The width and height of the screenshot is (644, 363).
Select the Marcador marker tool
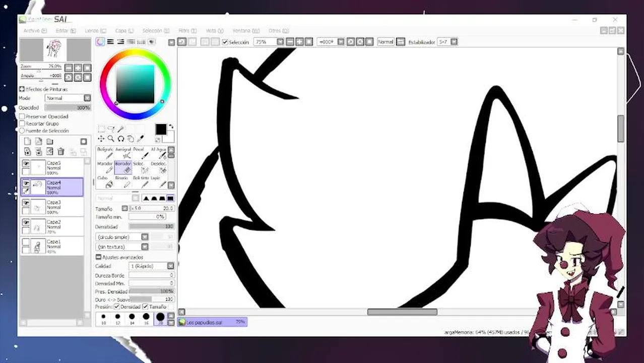pyautogui.click(x=105, y=167)
